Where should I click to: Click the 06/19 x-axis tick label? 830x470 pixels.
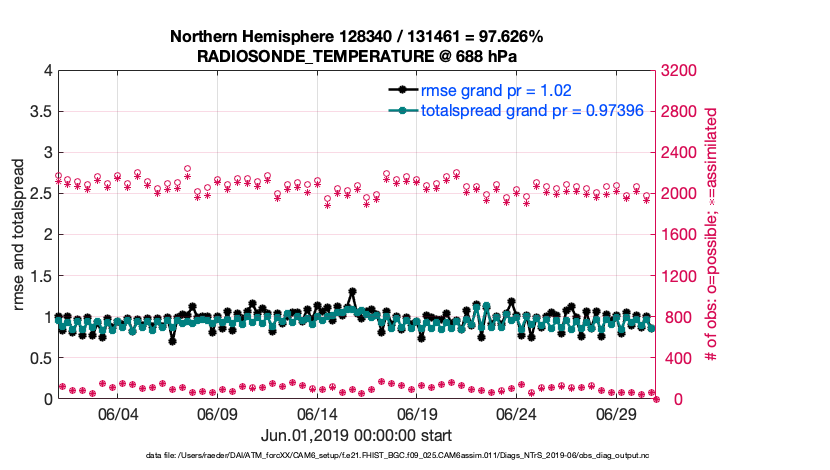click(x=417, y=414)
